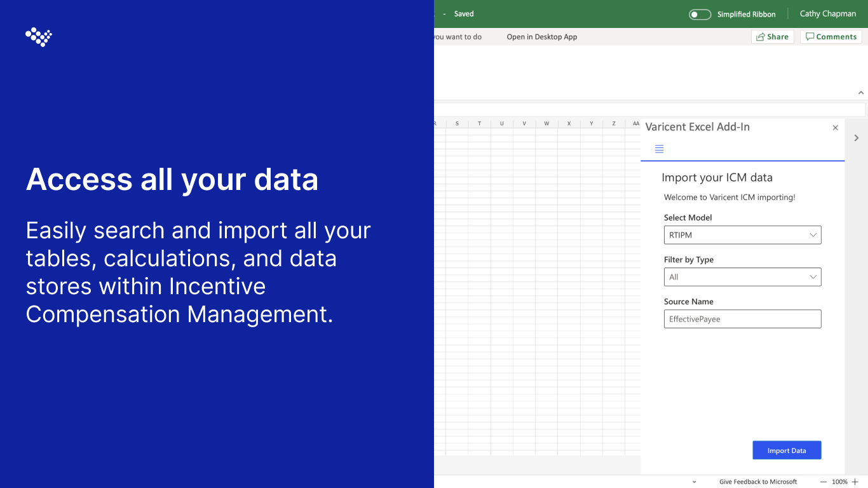868x488 pixels.
Task: Click the Source Name field with EffectivePayee
Action: coord(742,319)
